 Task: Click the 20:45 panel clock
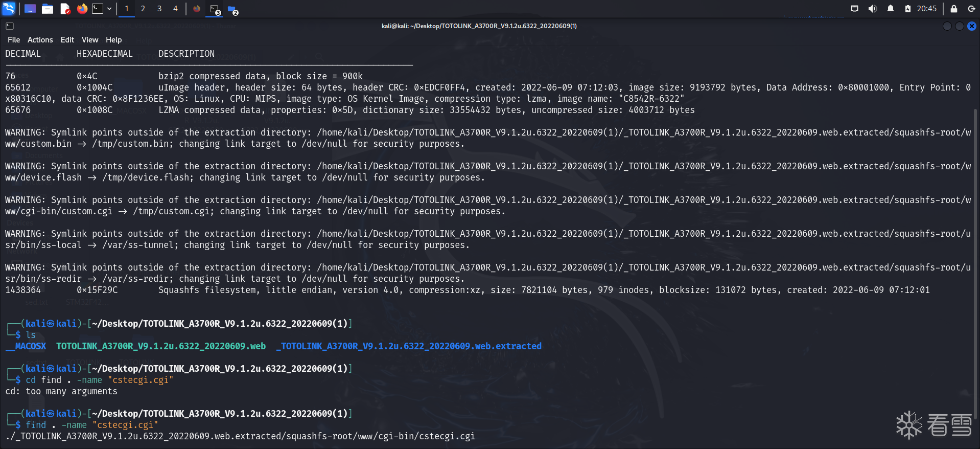pos(927,9)
